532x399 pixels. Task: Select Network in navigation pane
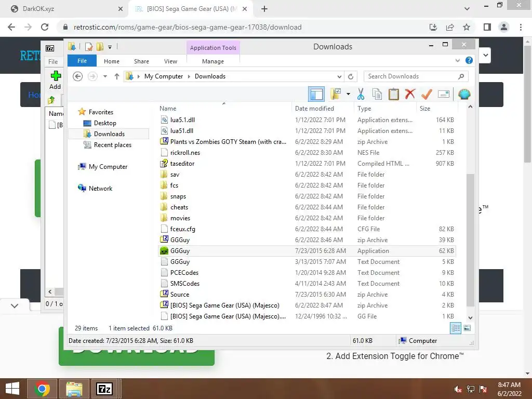click(100, 188)
